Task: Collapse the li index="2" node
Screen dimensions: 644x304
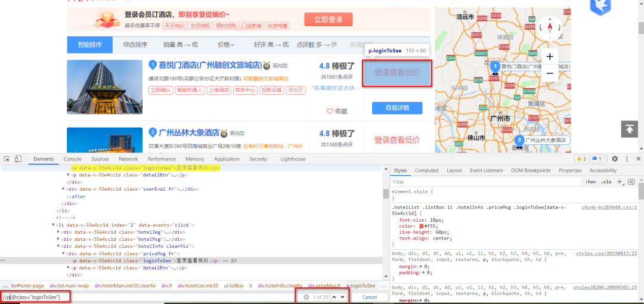Action: pyautogui.click(x=53, y=225)
